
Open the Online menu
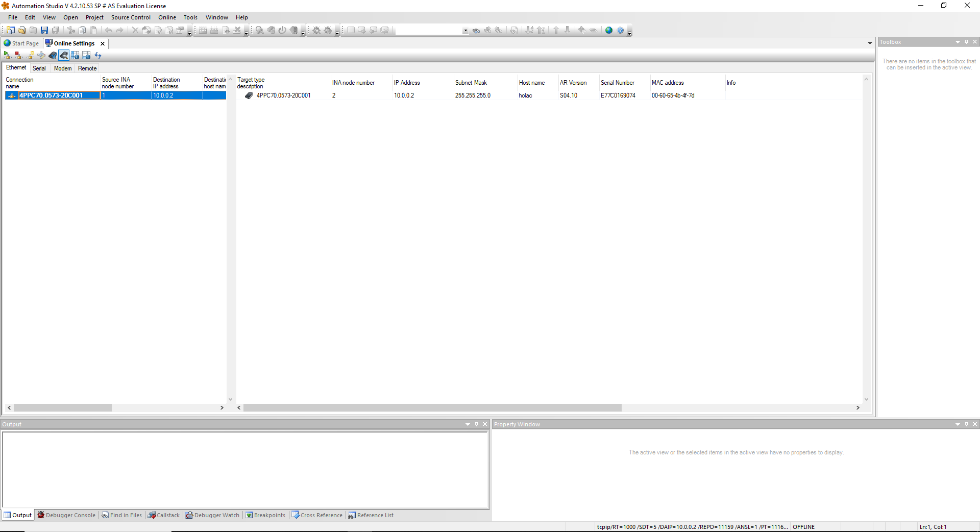coord(167,17)
